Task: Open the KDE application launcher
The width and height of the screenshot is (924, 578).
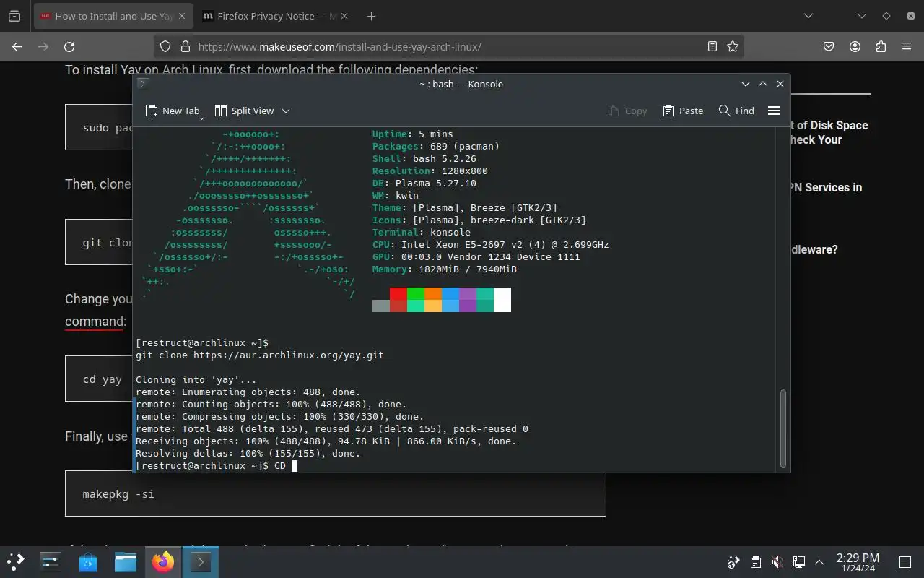Action: (x=16, y=561)
